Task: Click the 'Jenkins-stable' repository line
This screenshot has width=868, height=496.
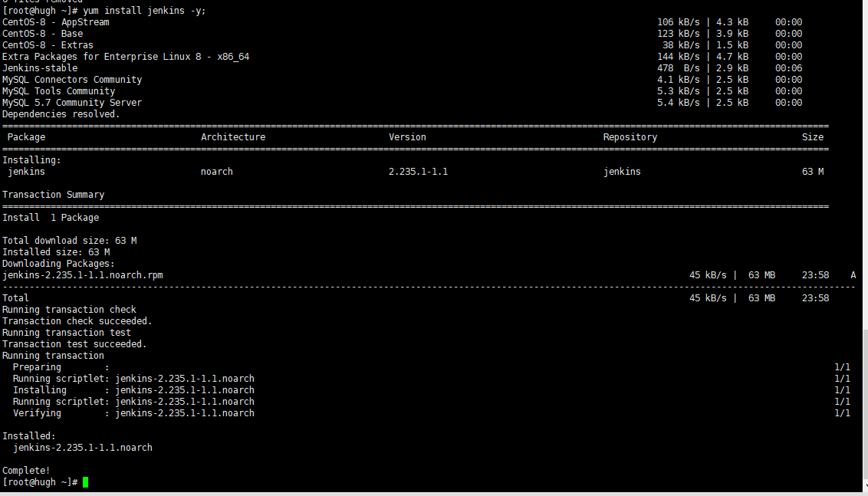Action: [40, 68]
